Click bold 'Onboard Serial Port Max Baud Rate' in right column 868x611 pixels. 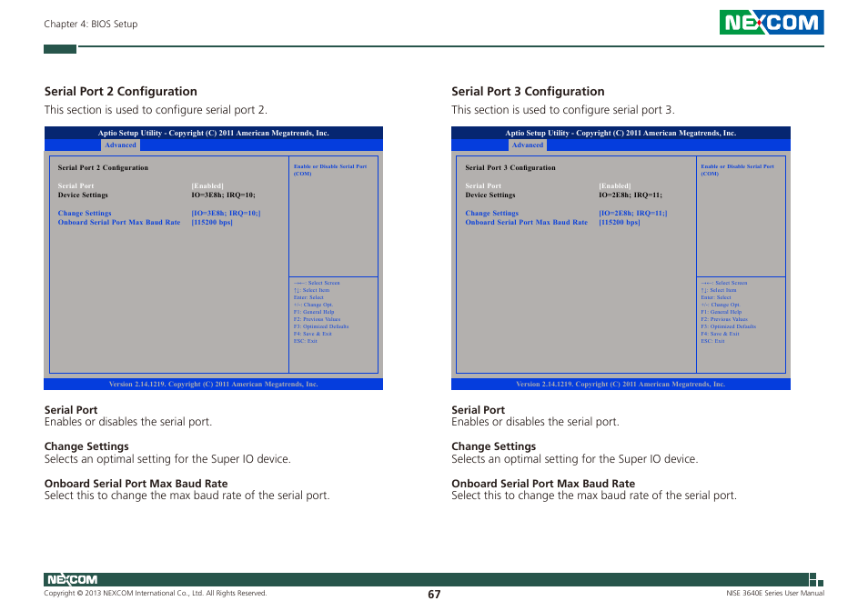(x=543, y=484)
